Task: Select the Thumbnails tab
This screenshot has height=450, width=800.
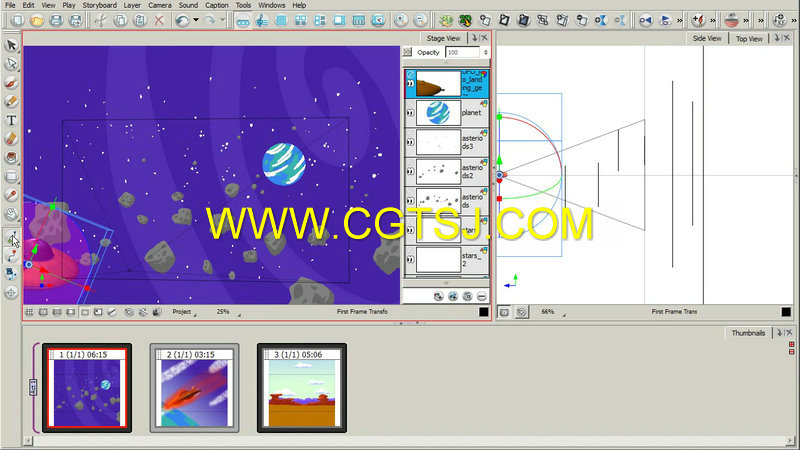Action: (748, 333)
